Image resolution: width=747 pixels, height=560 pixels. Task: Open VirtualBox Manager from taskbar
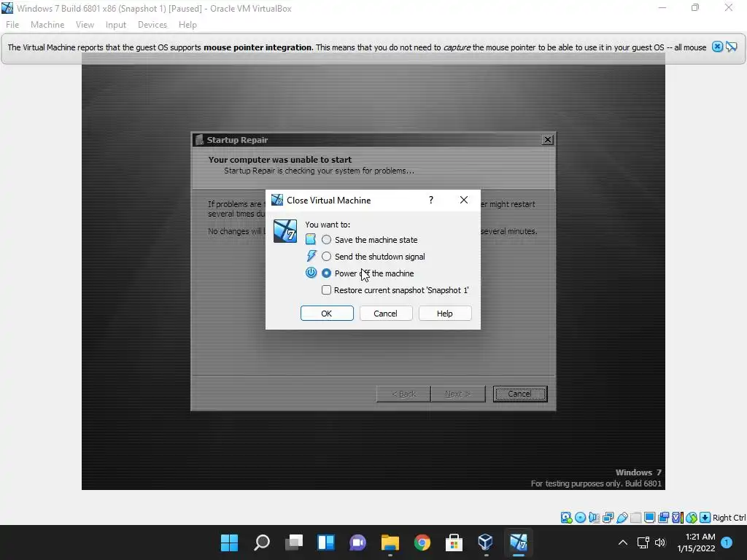point(485,542)
